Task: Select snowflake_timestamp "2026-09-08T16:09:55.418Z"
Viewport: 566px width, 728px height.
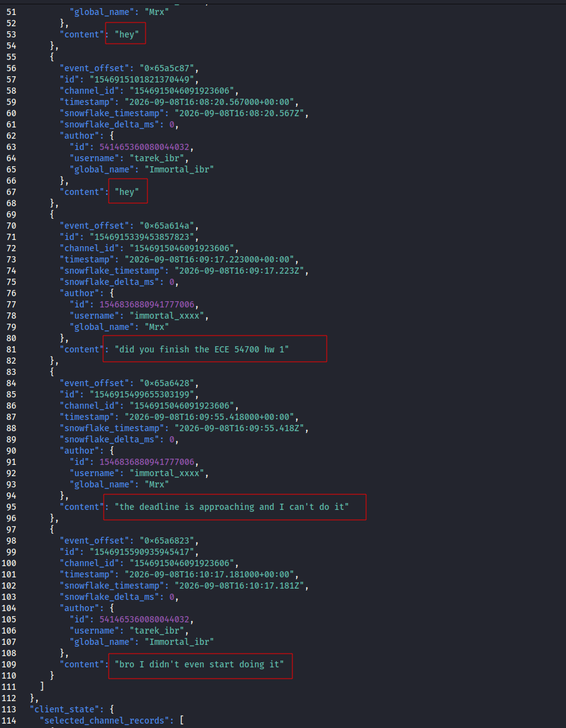Action: pos(240,428)
